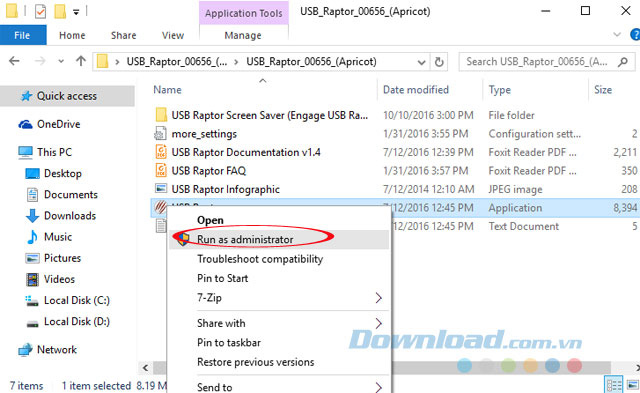The image size is (640, 393).
Task: Expand the ribbon with chevron arrow
Action: (617, 35)
